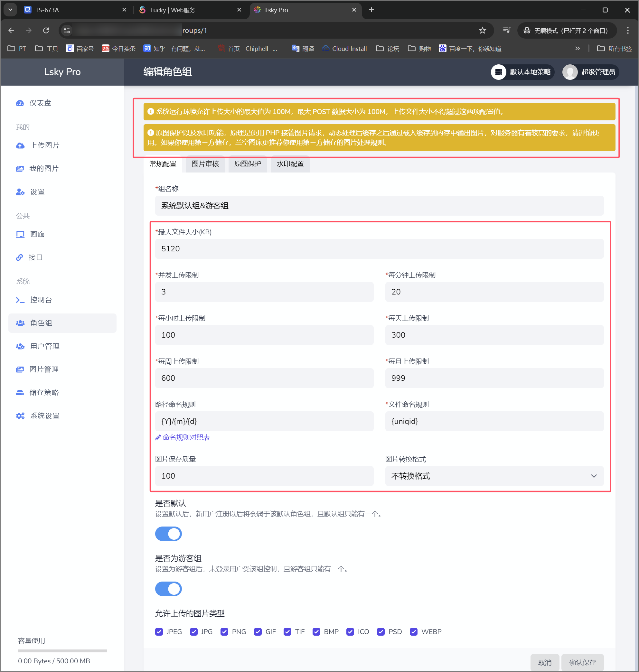639x672 pixels.
Task: Switch to the TS-673A browser tab
Action: tap(75, 10)
